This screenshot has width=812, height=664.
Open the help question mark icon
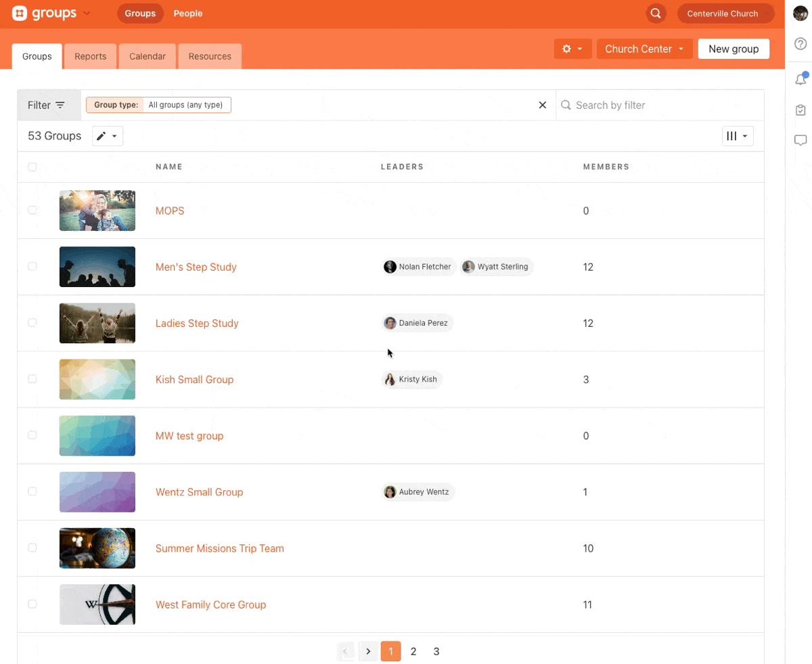tap(800, 44)
